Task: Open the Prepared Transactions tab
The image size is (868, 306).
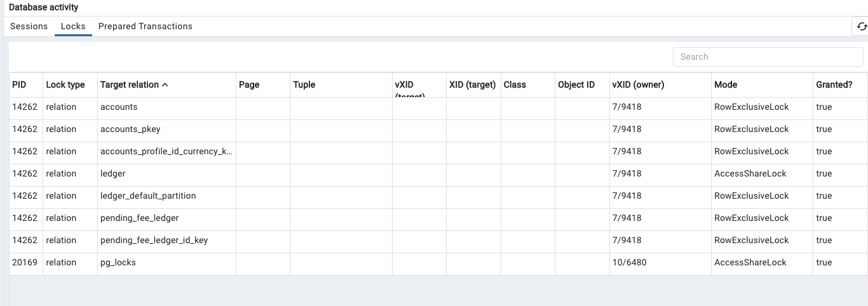Action: point(145,27)
